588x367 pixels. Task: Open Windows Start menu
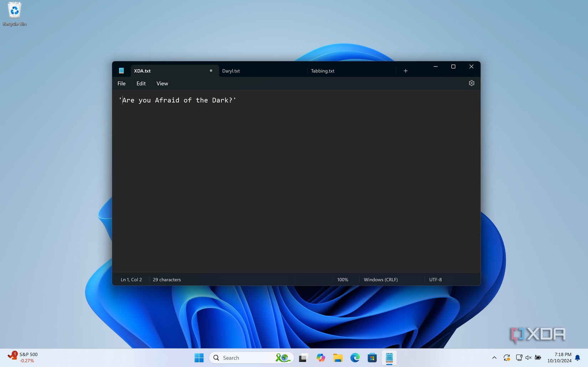click(x=199, y=358)
